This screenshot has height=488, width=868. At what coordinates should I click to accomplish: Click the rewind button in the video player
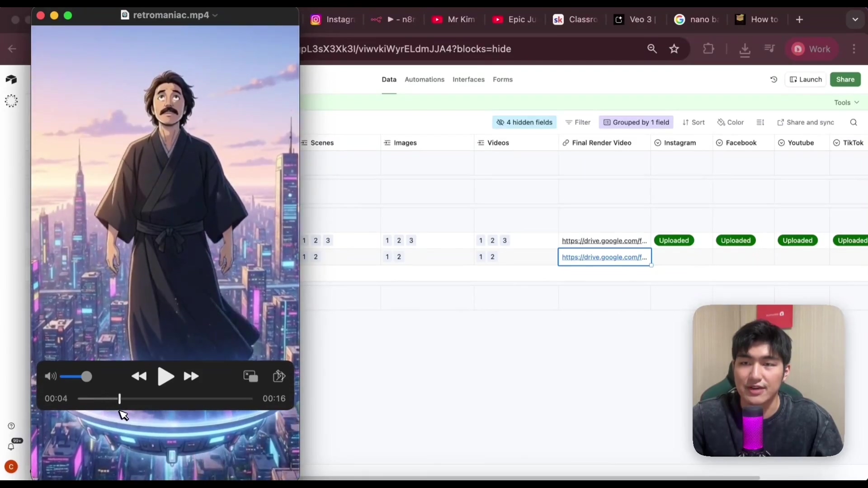[139, 376]
